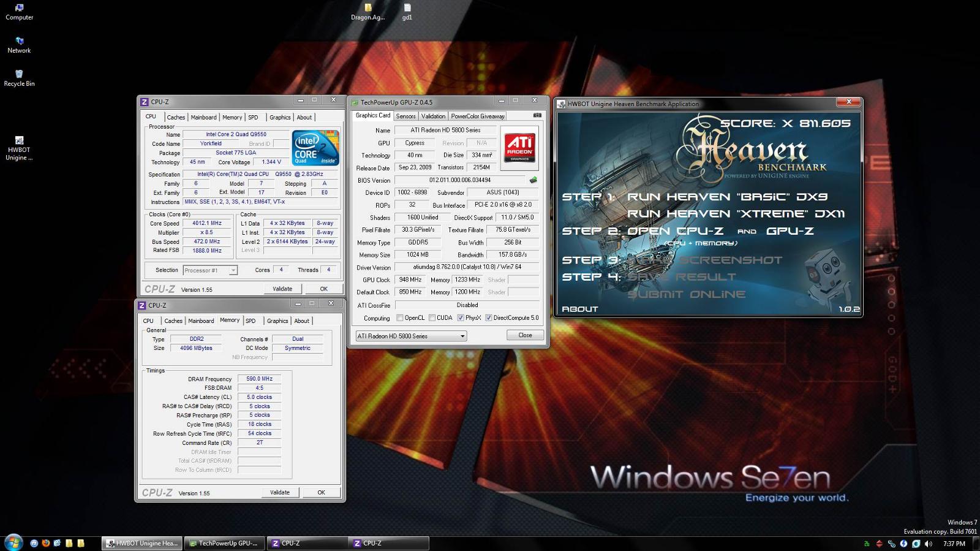The height and width of the screenshot is (551, 980).
Task: Click the volume speaker tray icon
Action: point(929,544)
